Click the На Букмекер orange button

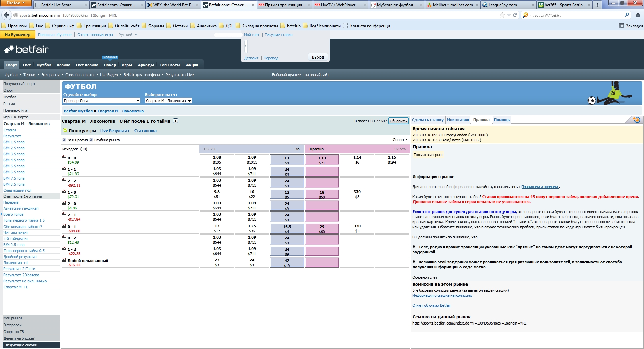click(17, 35)
